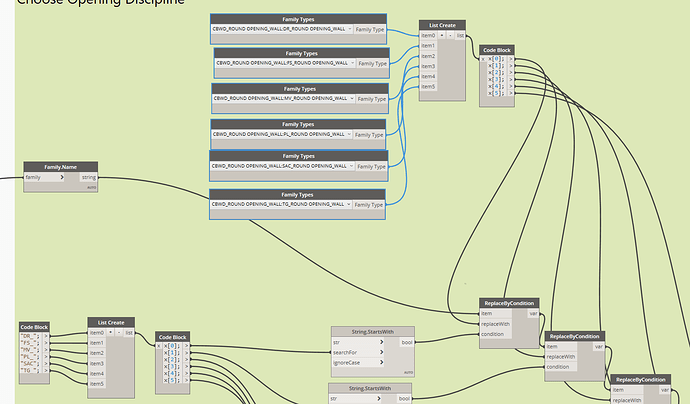Screen dimensions: 690x404
Task: Click item5 input port on top List Create
Action: point(428,86)
